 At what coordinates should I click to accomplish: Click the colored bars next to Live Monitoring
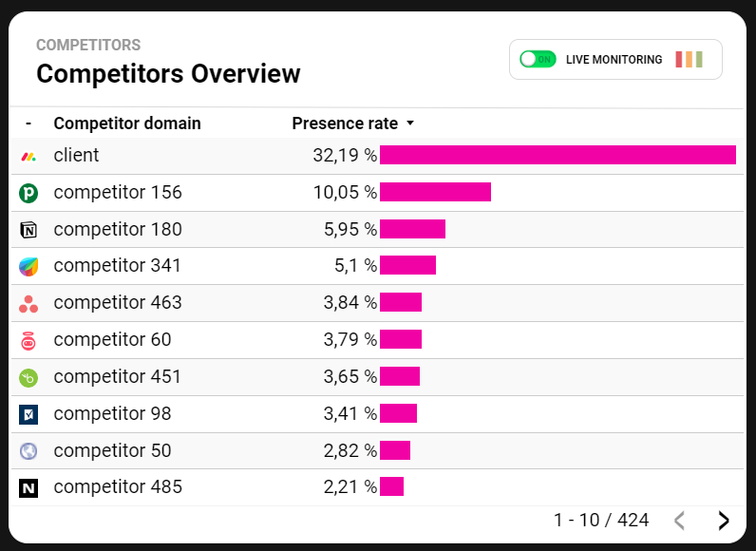click(x=690, y=59)
